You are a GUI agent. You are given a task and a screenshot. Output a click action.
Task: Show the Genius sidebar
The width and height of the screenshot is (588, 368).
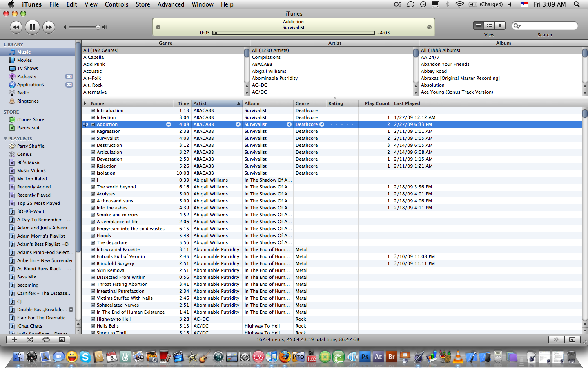572,339
